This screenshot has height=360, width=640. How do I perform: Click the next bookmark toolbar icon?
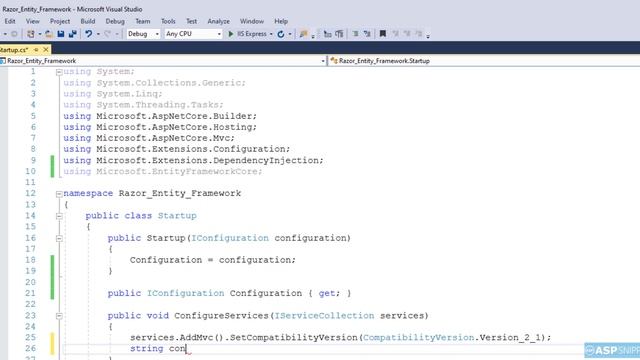[x=407, y=34]
